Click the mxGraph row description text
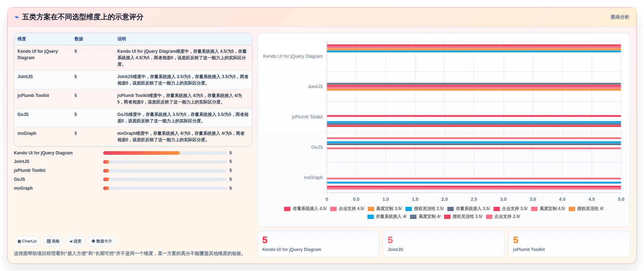The height and width of the screenshot is (271, 644). pyautogui.click(x=181, y=137)
